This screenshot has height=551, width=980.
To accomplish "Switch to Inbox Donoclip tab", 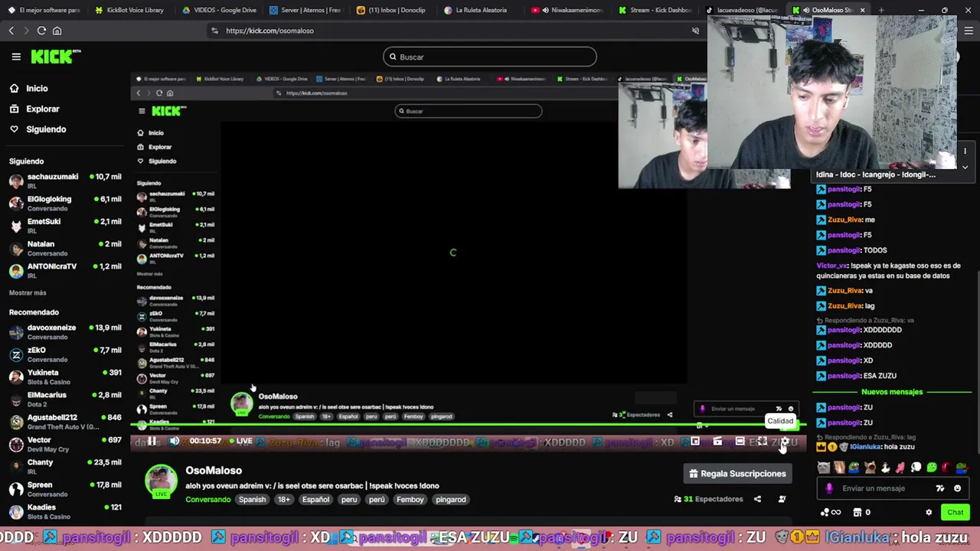I will 392,10.
